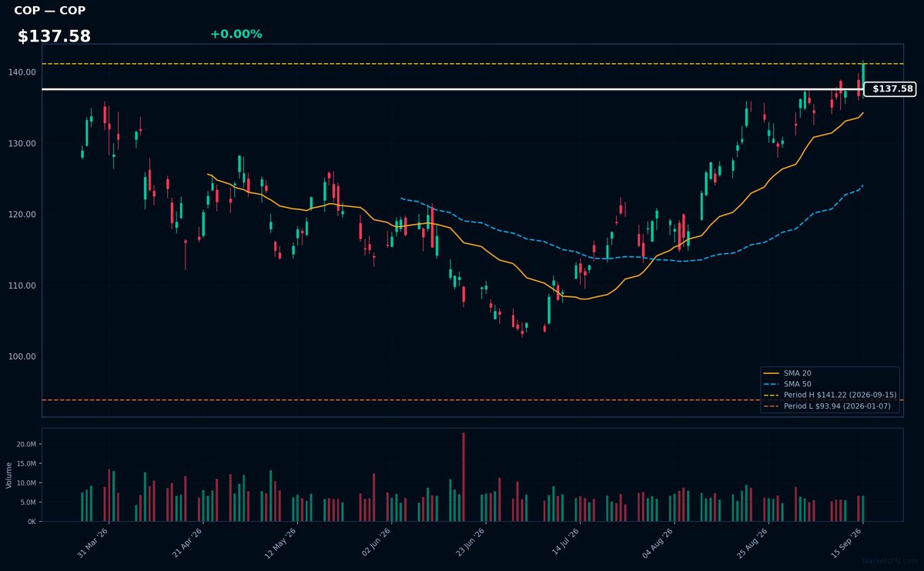Click the 15 Sep '26 date label
The width and height of the screenshot is (924, 571).
click(846, 543)
